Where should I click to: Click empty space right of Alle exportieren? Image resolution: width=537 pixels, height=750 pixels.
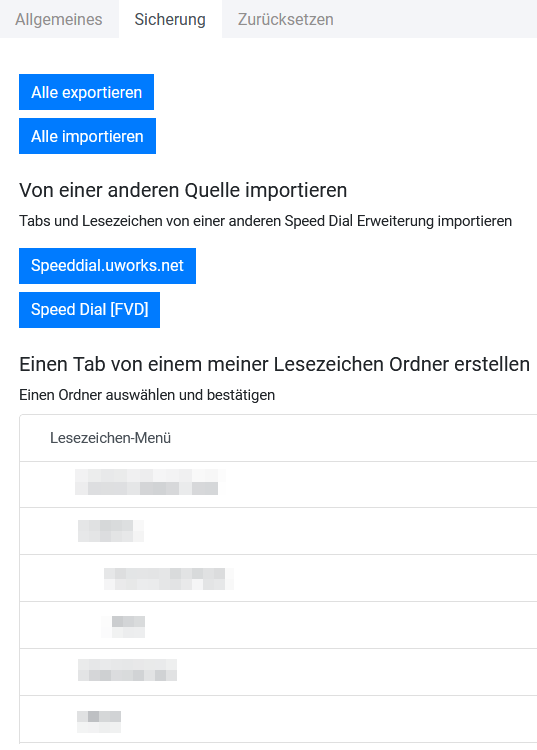(344, 92)
